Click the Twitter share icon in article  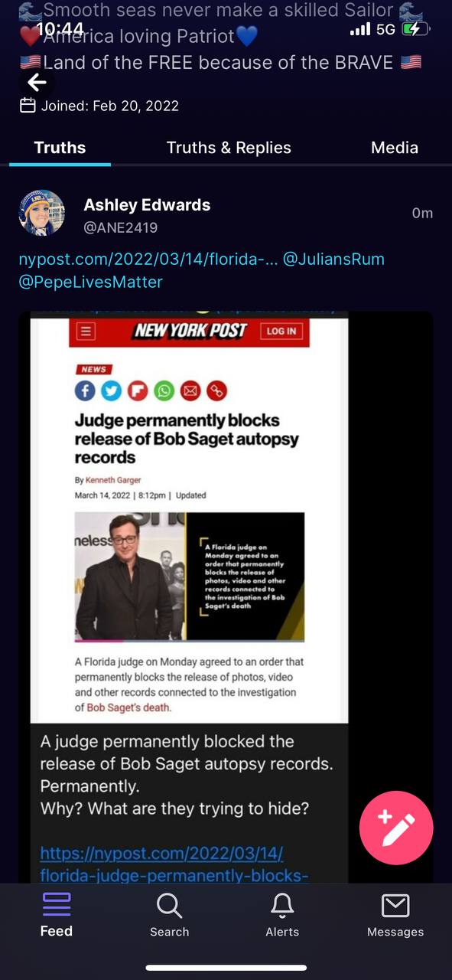112,391
